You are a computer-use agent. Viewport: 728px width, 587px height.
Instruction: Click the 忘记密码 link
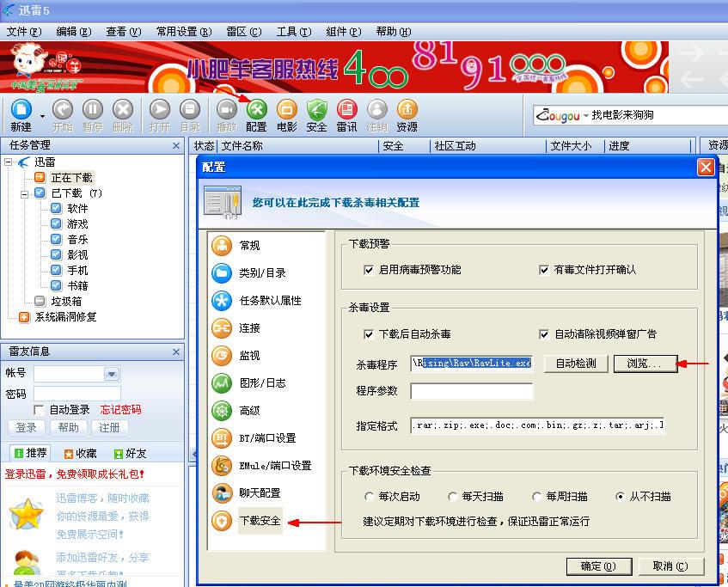120,410
